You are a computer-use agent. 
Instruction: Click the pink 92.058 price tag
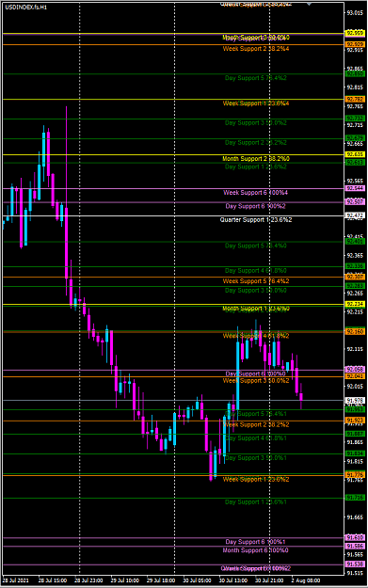click(x=355, y=370)
